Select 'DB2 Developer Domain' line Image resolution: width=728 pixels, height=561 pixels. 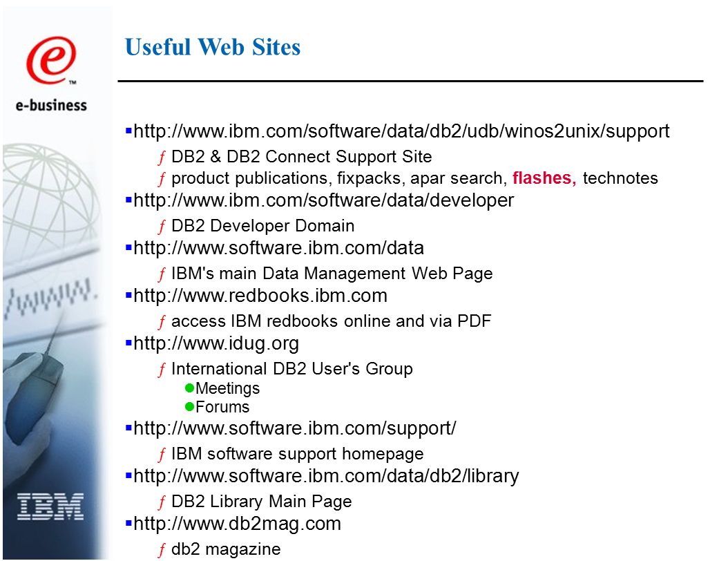(262, 226)
